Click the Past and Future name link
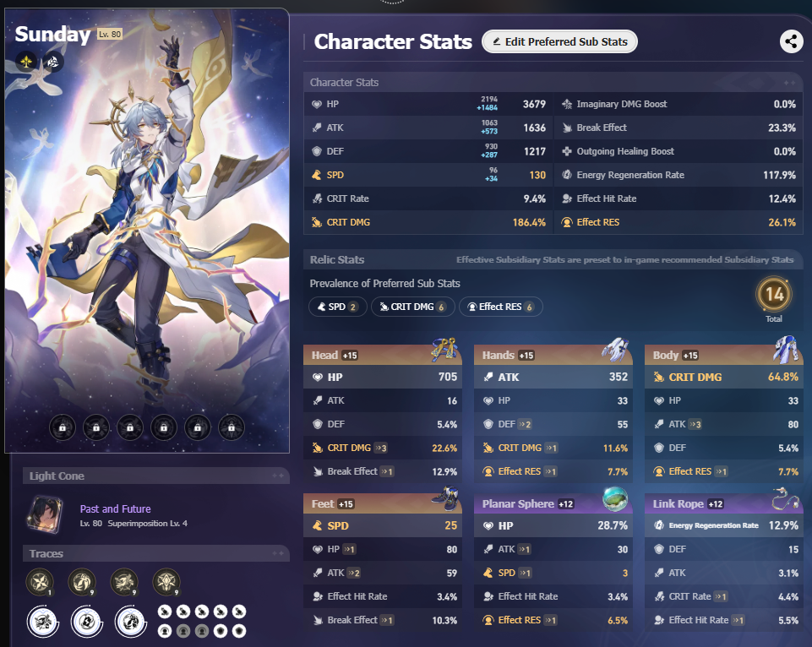The image size is (812, 647). [116, 508]
